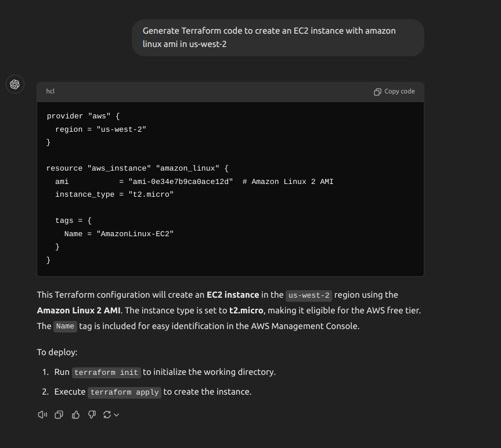Click the resource "aws_instance" code line
Viewport: 501px width, 448px height.
tap(138, 168)
